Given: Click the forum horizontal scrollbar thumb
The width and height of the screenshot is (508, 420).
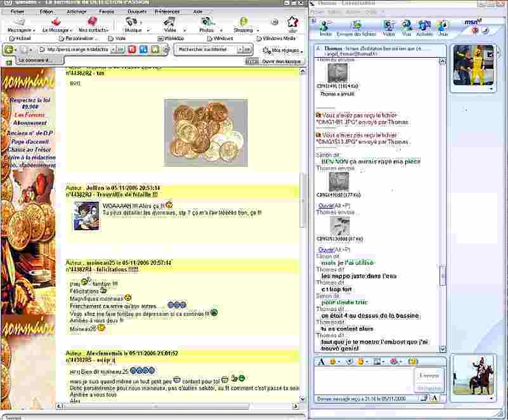Looking at the screenshot, I should pos(157,406).
